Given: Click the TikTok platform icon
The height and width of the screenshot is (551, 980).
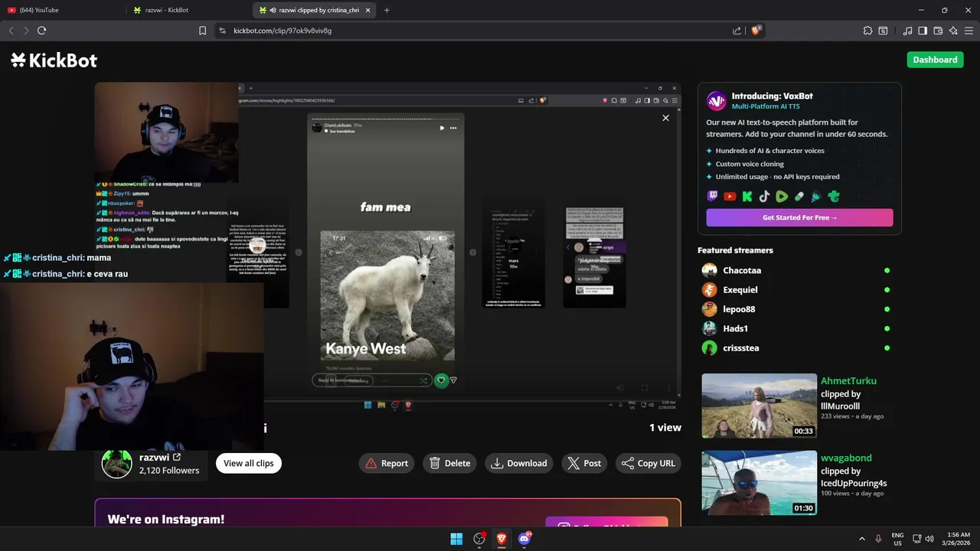Looking at the screenshot, I should tap(764, 197).
